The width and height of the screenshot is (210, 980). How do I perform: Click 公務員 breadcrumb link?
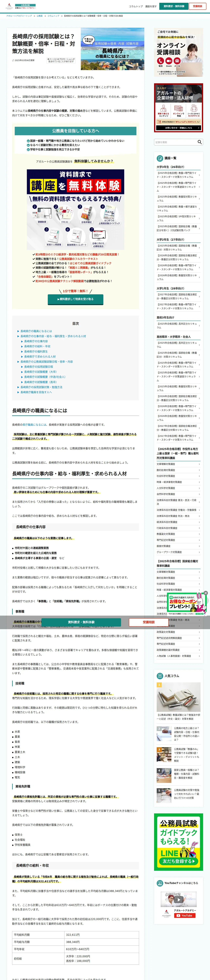(x=40, y=16)
